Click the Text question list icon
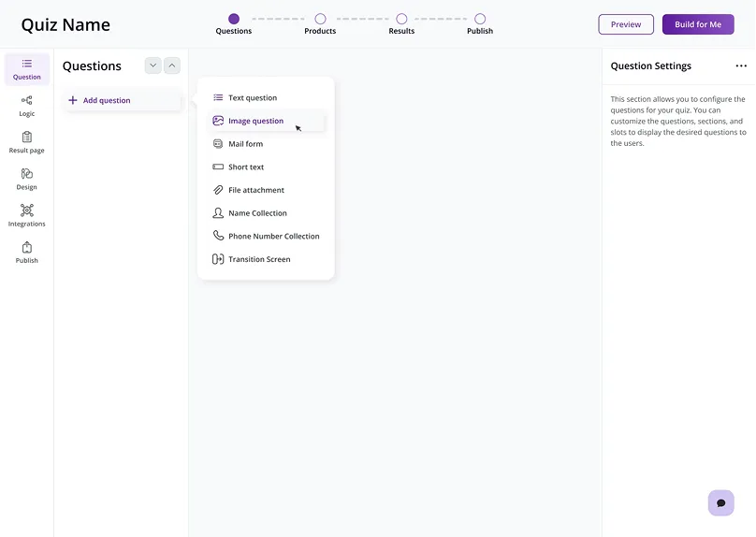The height and width of the screenshot is (537, 756). [218, 97]
